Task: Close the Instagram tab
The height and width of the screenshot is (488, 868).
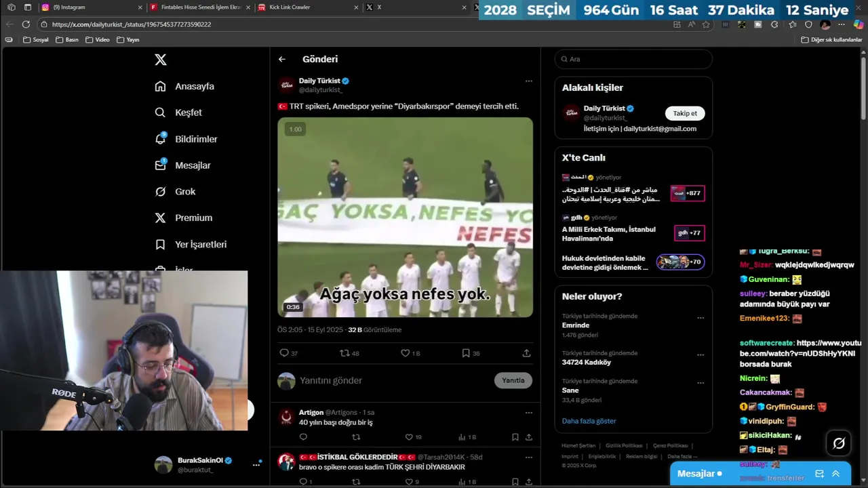Action: pos(140,7)
